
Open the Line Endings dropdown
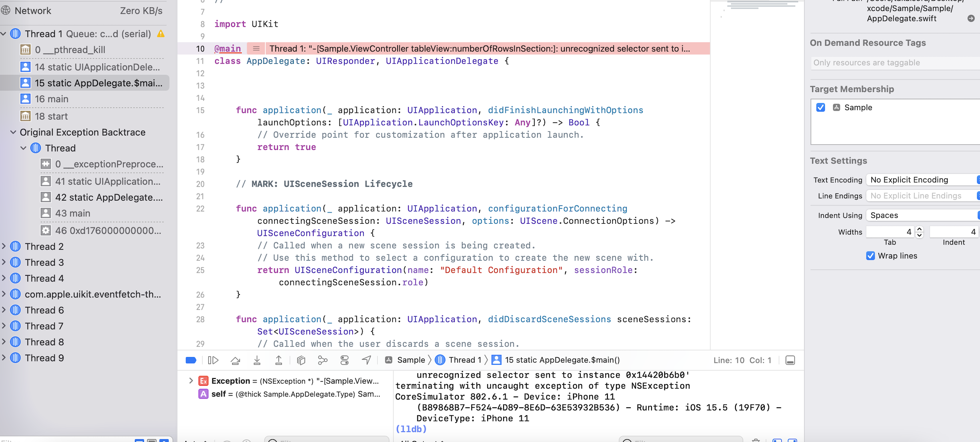click(x=923, y=196)
